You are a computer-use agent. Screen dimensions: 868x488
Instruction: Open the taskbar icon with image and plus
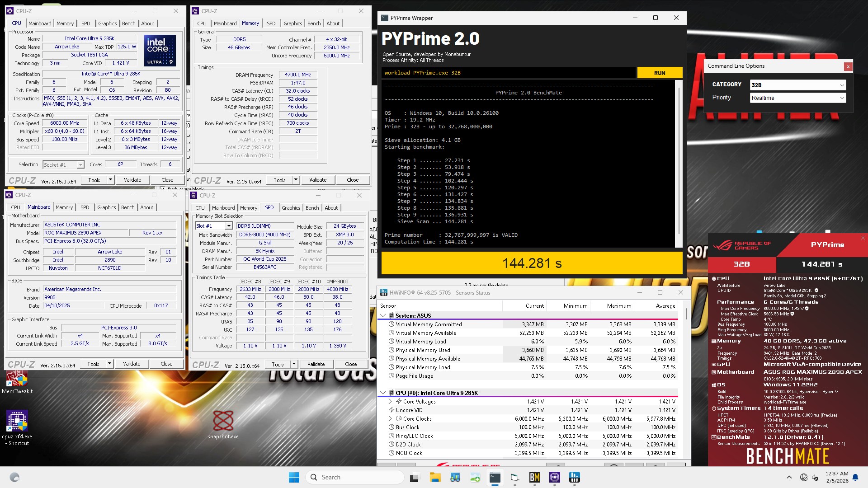(x=475, y=477)
